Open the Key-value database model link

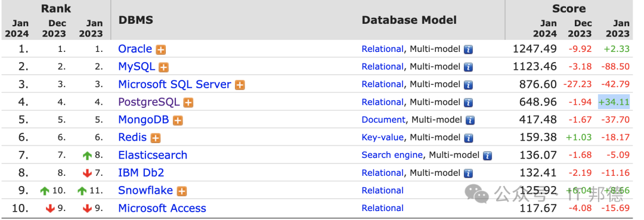pyautogui.click(x=383, y=138)
